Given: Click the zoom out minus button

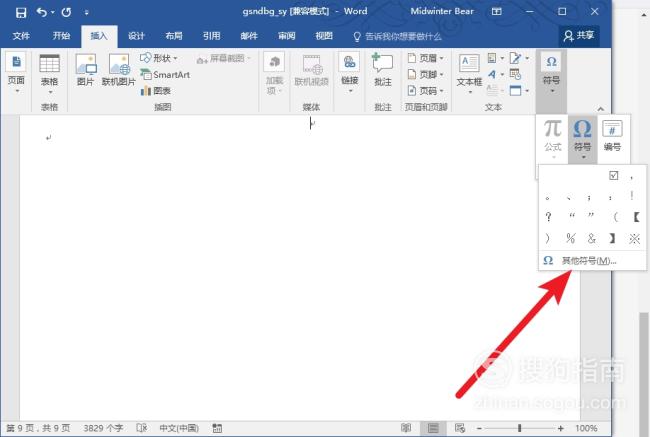Looking at the screenshot, I should pos(479,428).
